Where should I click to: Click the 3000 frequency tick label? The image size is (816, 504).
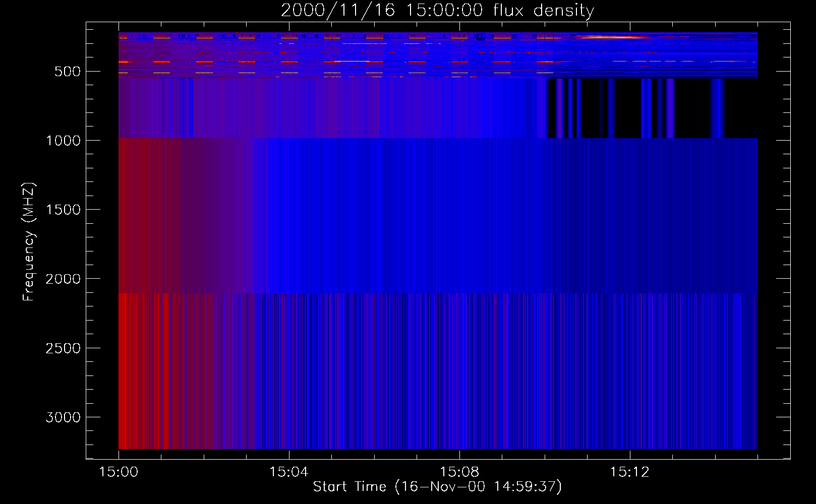pos(63,417)
